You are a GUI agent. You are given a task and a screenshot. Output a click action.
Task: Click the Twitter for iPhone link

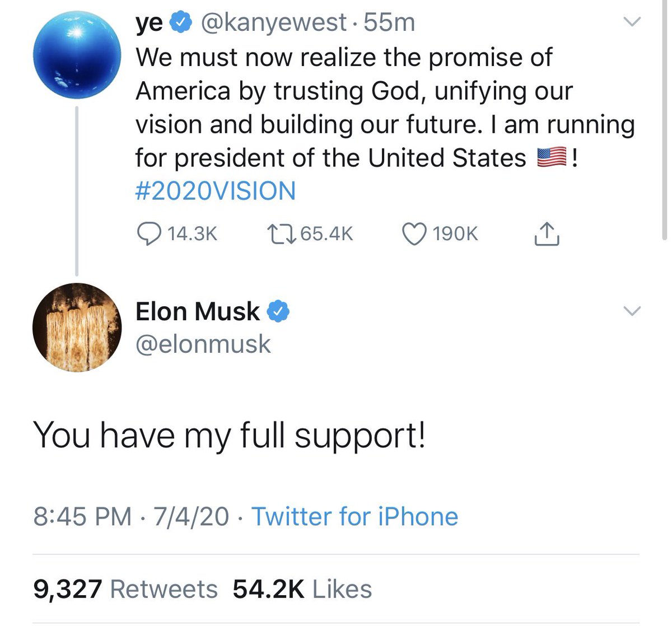pyautogui.click(x=354, y=516)
